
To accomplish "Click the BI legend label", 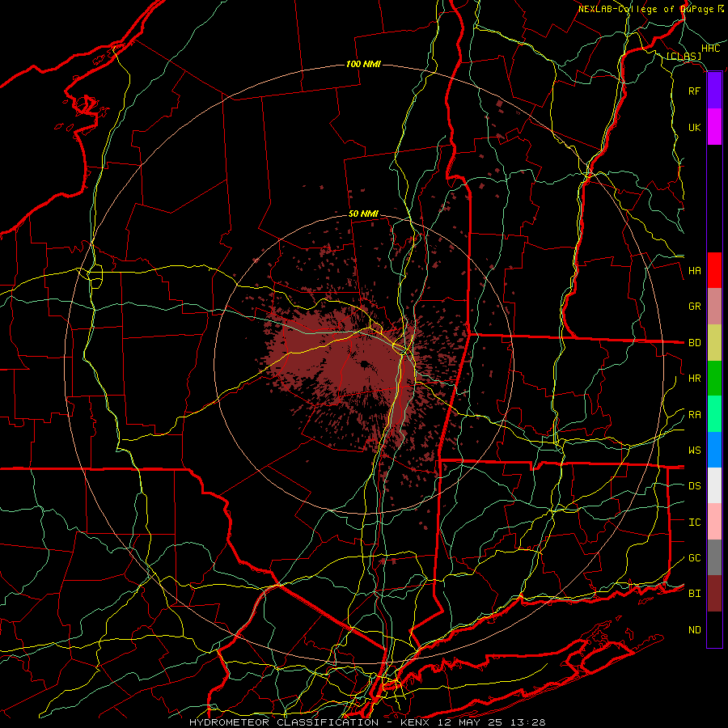I will [x=694, y=594].
